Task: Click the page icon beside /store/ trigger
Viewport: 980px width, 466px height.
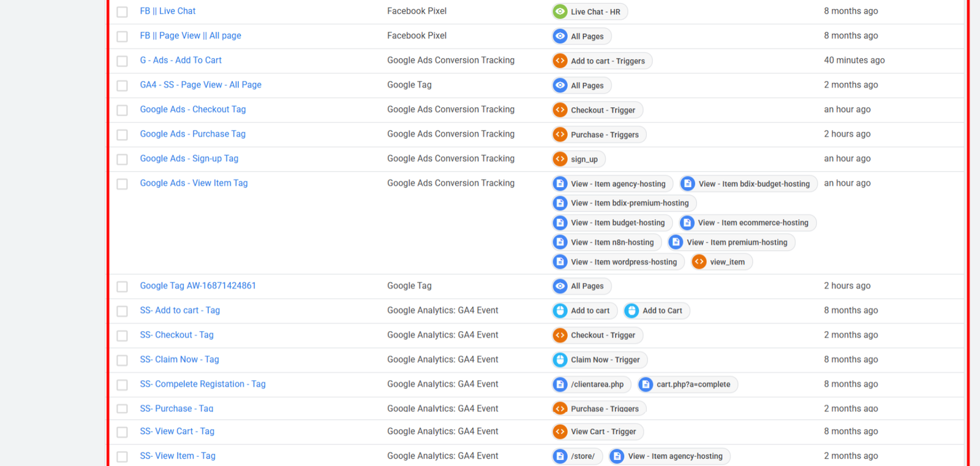Action: click(x=560, y=456)
